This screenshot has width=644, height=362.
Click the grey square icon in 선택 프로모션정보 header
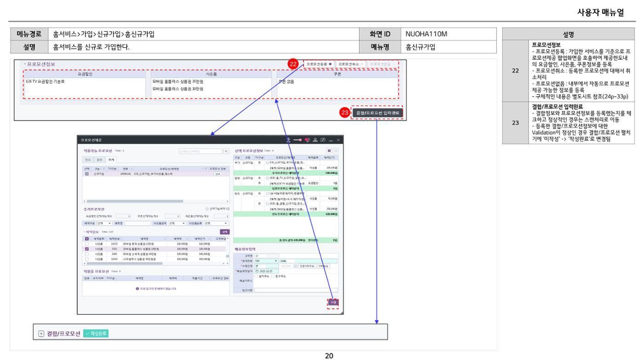[x=336, y=151]
